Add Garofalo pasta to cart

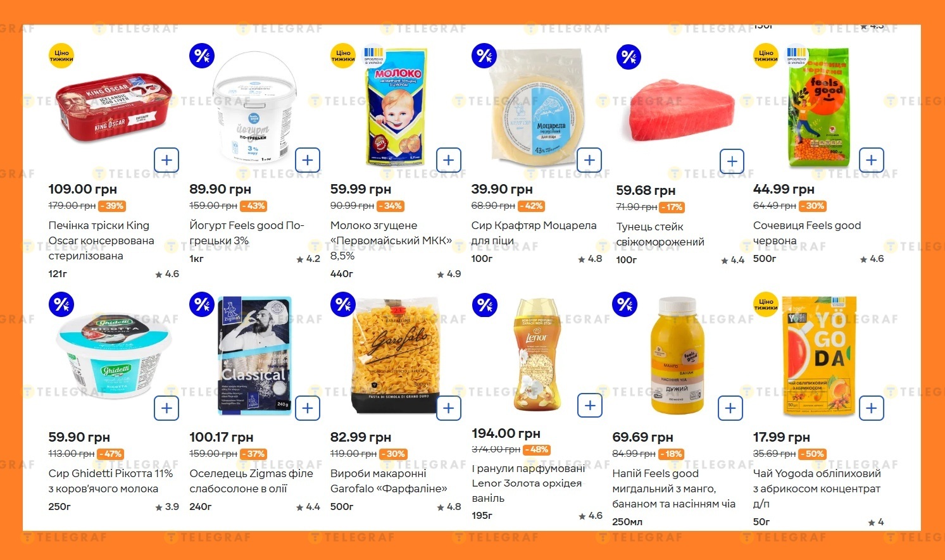[x=449, y=408]
